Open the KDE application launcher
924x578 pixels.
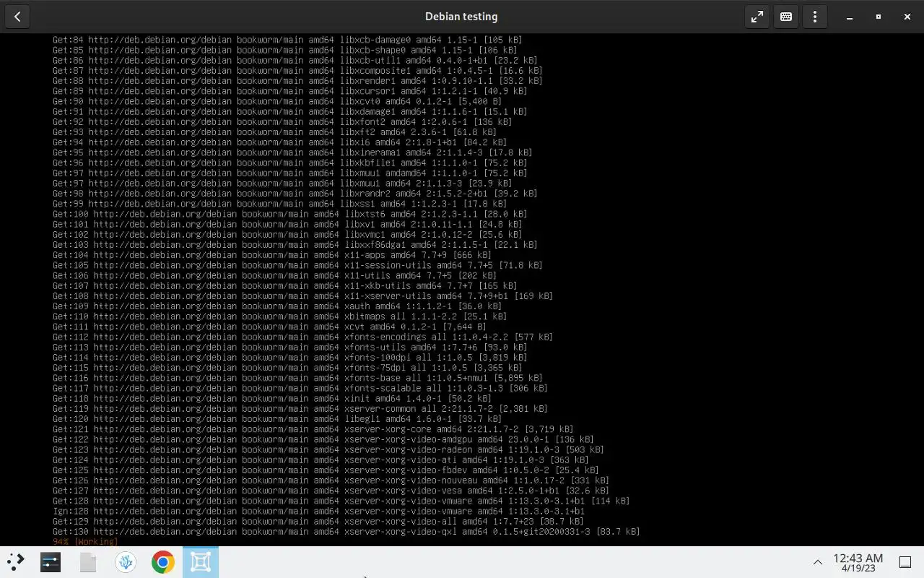(16, 561)
